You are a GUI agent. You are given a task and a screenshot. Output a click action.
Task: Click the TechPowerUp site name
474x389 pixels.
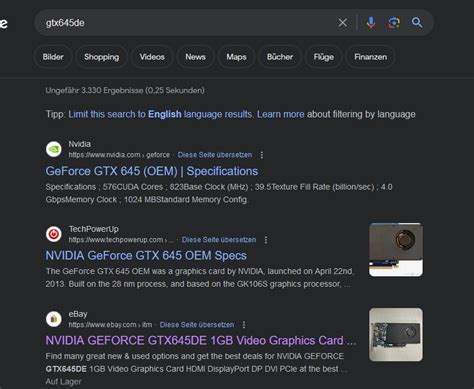tap(94, 229)
